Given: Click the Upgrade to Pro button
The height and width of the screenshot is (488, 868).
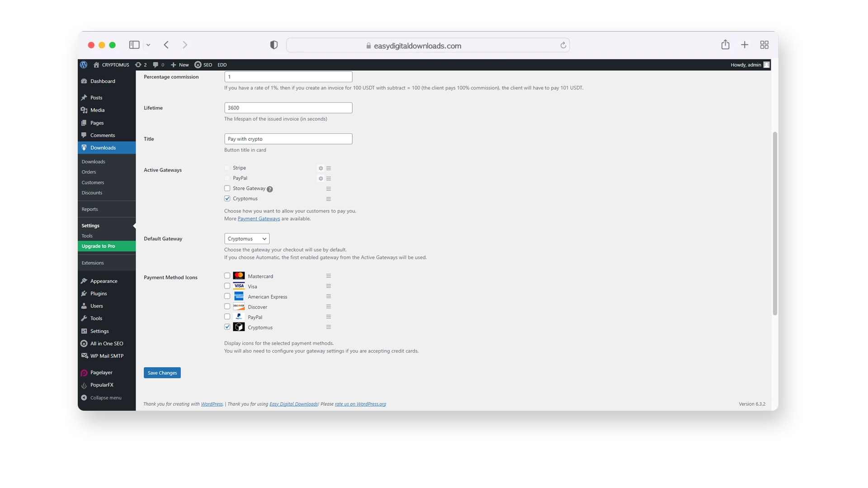Looking at the screenshot, I should pos(106,245).
